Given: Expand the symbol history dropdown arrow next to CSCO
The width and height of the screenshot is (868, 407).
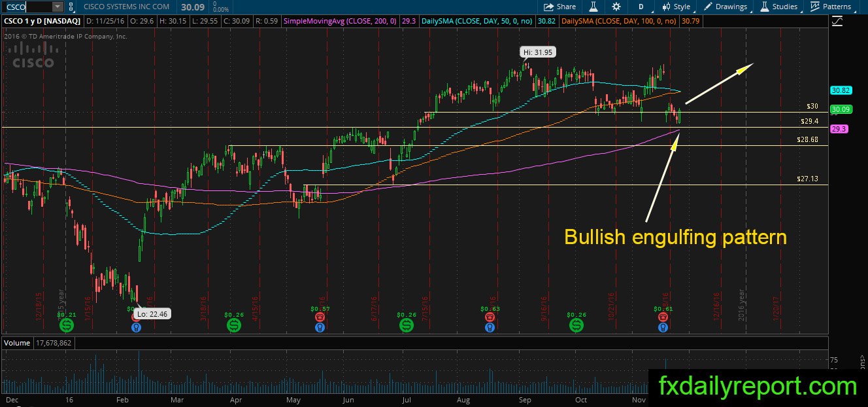Looking at the screenshot, I should (57, 7).
